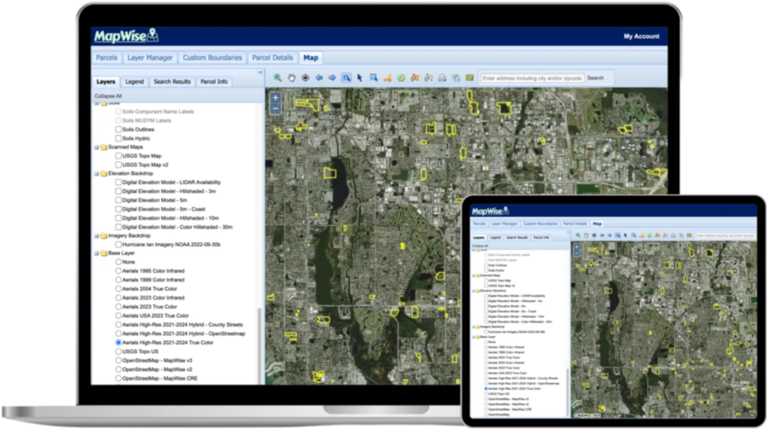This screenshot has width=768, height=430.
Task: Select Aerials High-Res Hybrid - OpenStreetmap radio
Action: (x=118, y=334)
